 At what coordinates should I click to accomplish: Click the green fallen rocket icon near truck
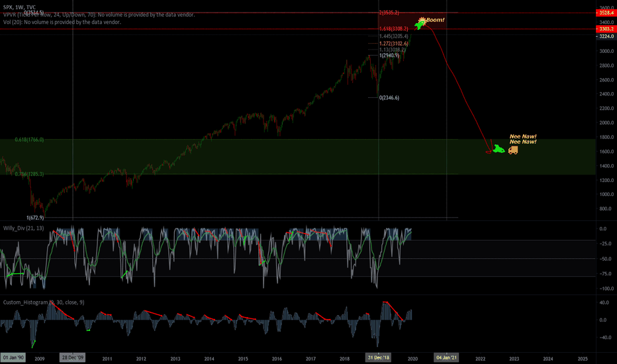[x=498, y=149]
